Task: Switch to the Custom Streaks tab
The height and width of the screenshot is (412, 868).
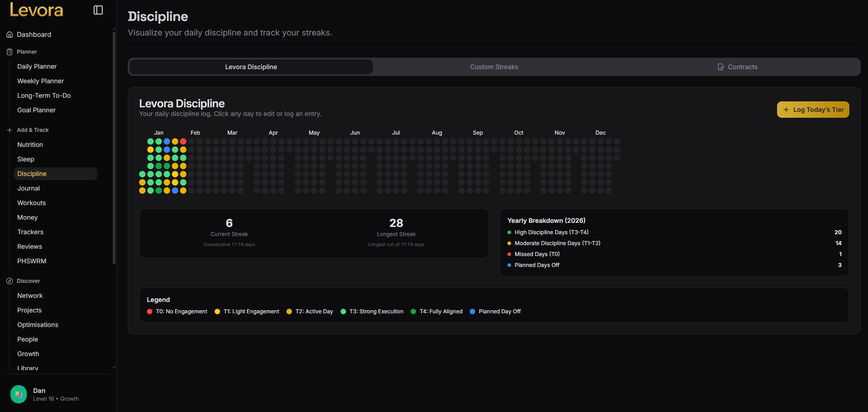Action: pos(494,66)
